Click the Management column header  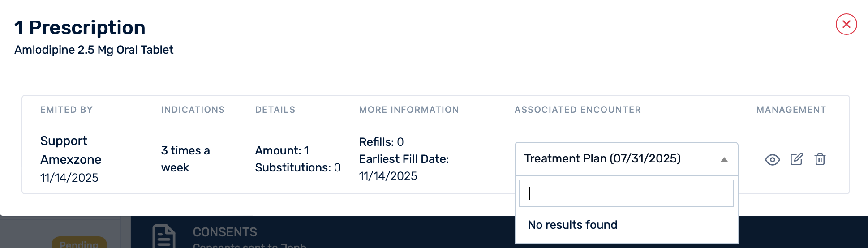[791, 110]
